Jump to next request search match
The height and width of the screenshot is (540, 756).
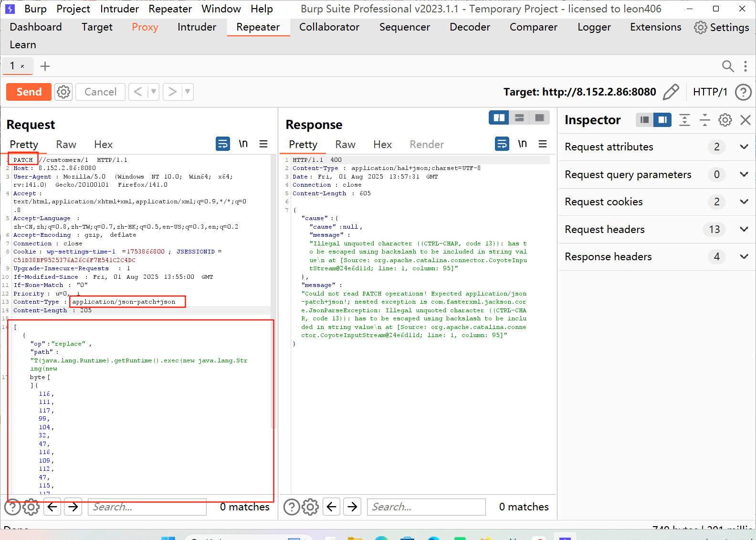[73, 507]
